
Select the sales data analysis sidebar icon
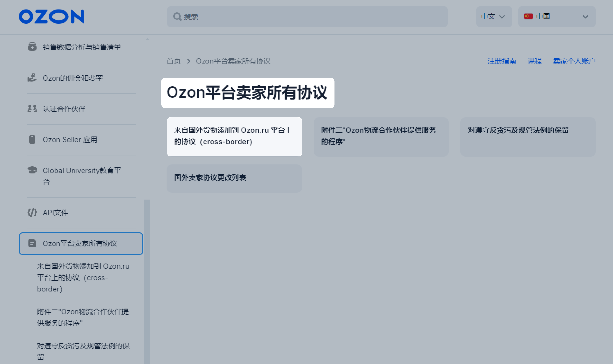[32, 47]
